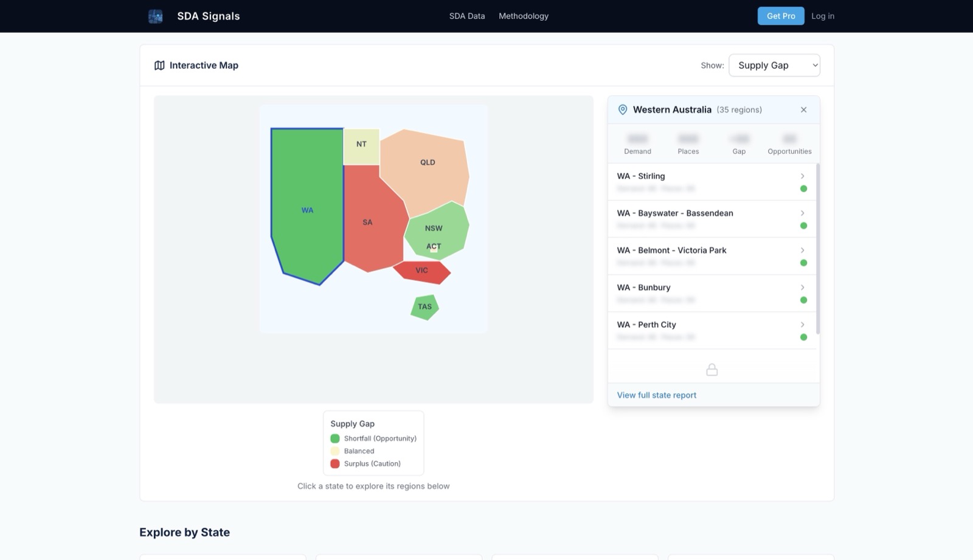Select the Victoria state on the map

422,271
